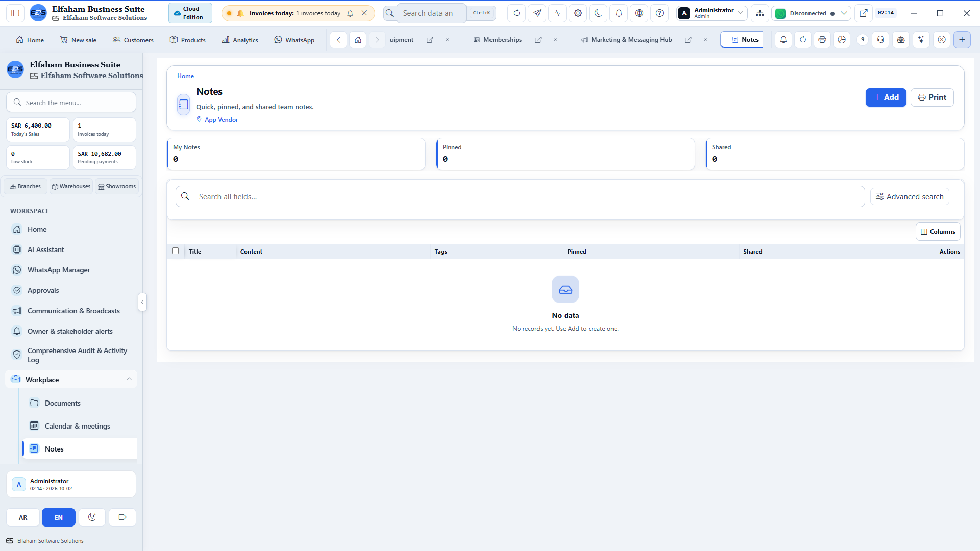Open the paper plane send icon
Screen dimensions: 980x551
pos(537,13)
